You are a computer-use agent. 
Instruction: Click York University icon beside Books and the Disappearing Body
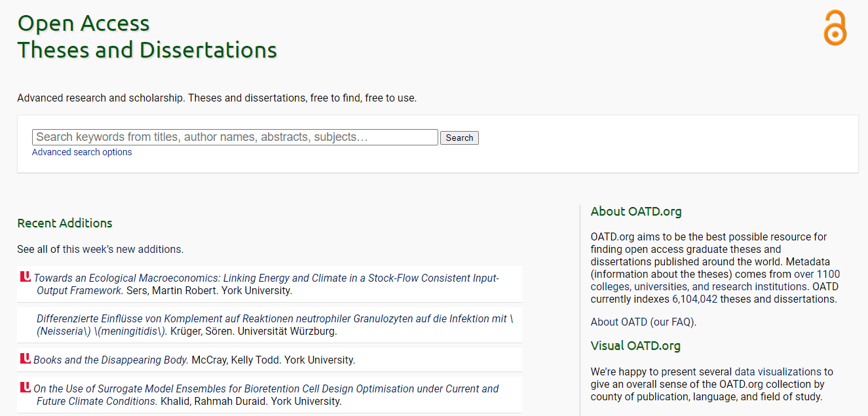point(26,359)
